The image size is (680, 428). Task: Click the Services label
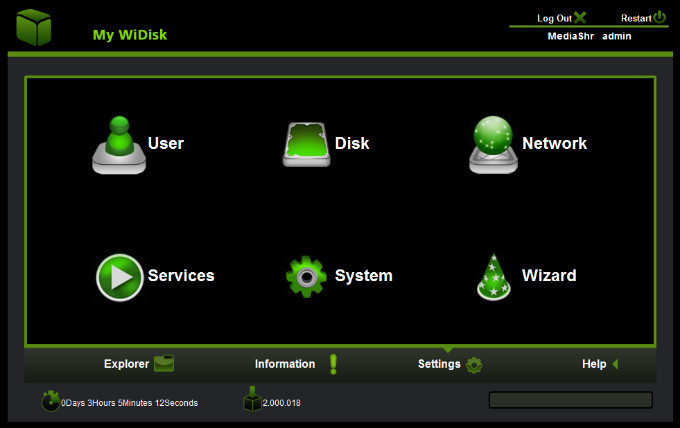[181, 276]
